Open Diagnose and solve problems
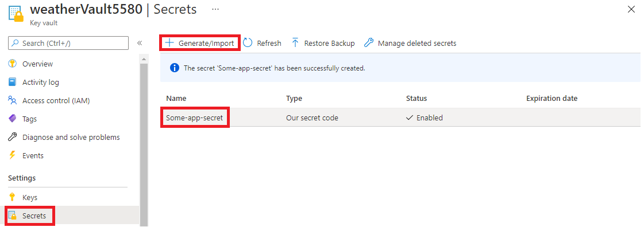The height and width of the screenshot is (227, 644). coord(71,137)
